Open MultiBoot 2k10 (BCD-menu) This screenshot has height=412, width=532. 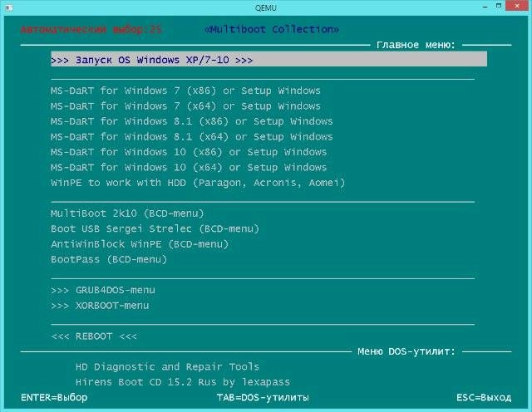[x=127, y=213]
